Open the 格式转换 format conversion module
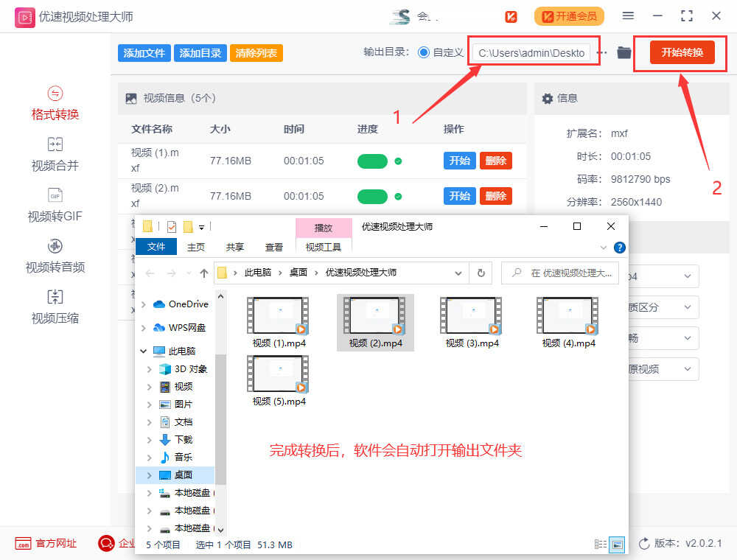The width and height of the screenshot is (737, 560). (55, 104)
